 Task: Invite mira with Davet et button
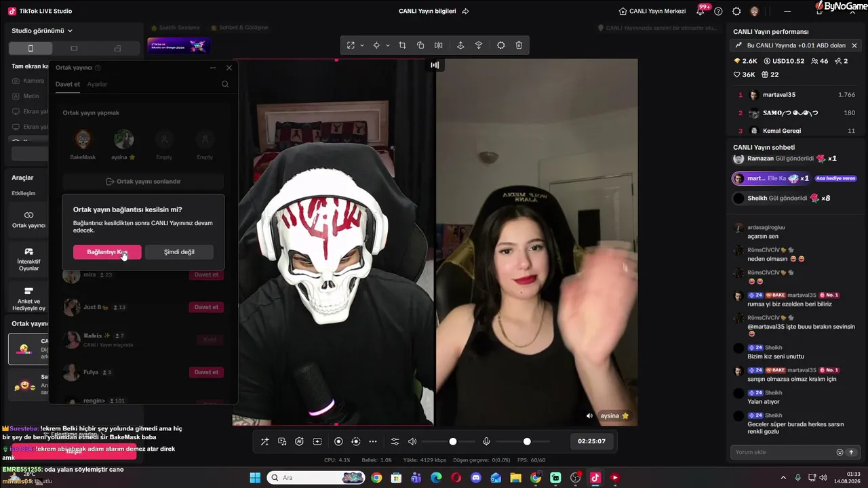coord(206,274)
